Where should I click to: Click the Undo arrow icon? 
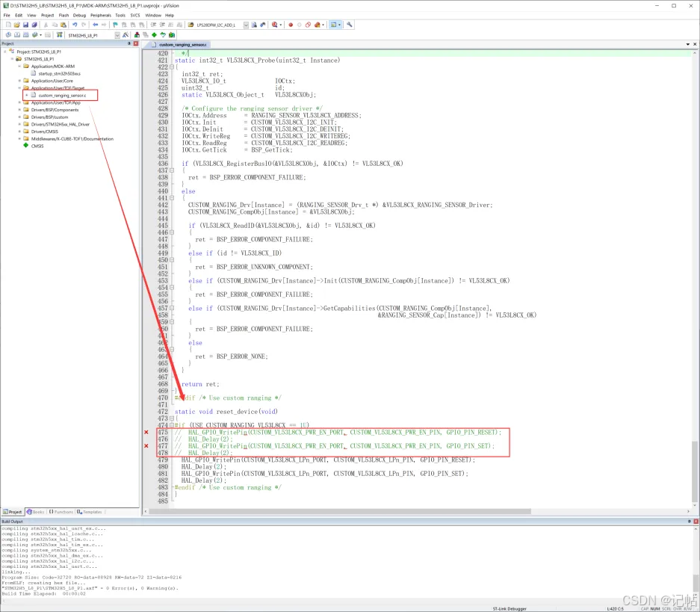click(75, 25)
